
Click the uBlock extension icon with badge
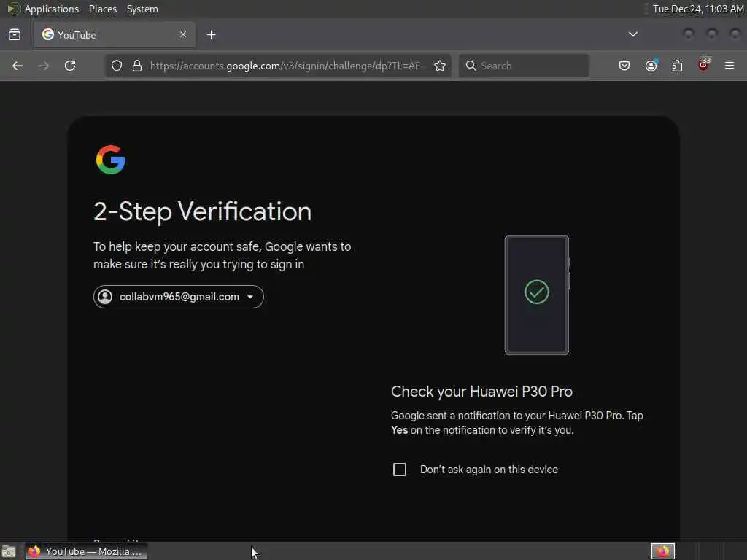(x=704, y=65)
